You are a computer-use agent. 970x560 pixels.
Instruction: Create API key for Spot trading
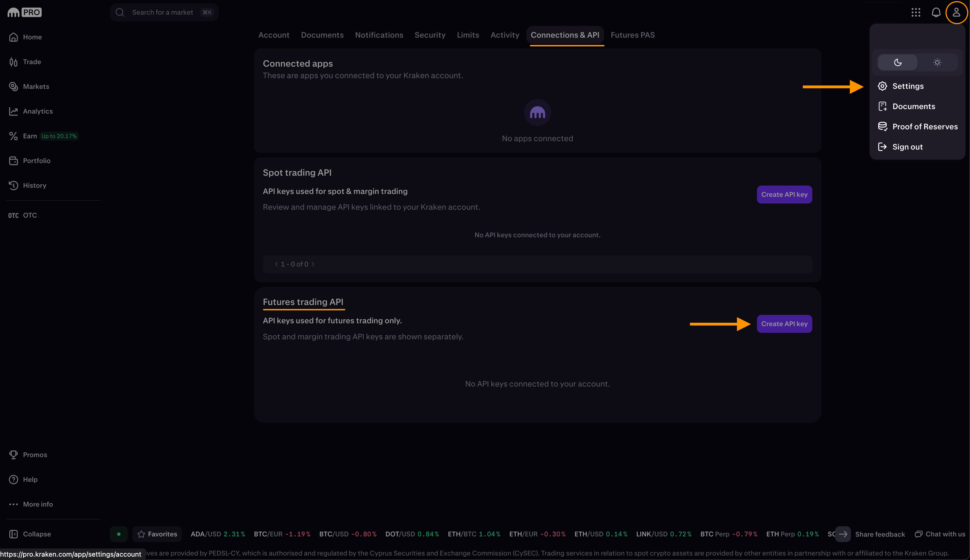784,194
